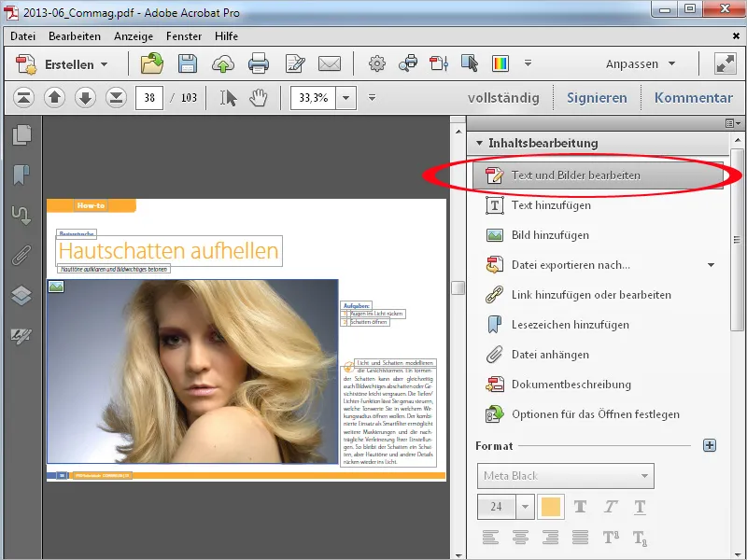
Task: Open the Drucken icon in the toolbar
Action: coord(260,64)
